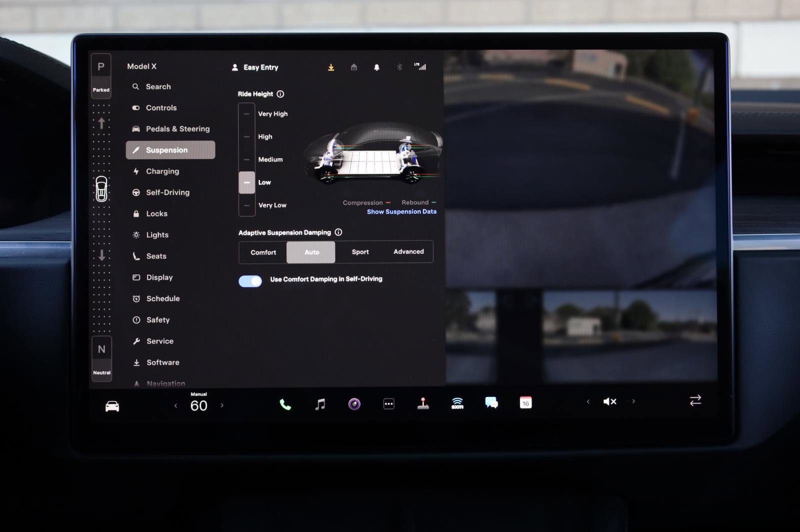Select Comfort damping mode
This screenshot has height=532, width=800.
[262, 252]
